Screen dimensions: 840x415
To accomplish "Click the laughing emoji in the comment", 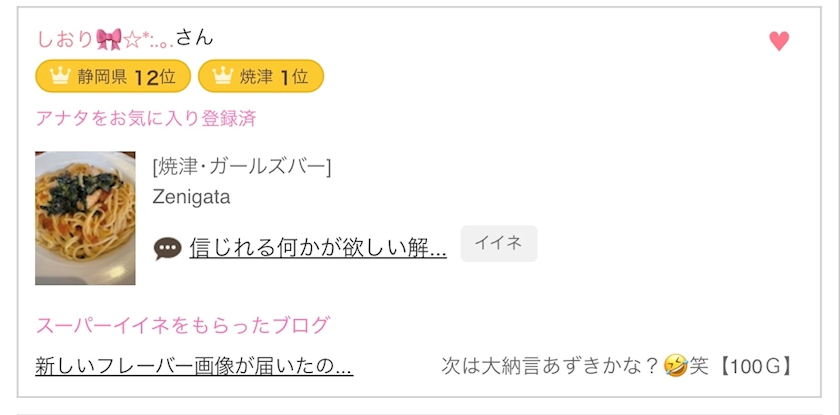I will click(x=676, y=367).
